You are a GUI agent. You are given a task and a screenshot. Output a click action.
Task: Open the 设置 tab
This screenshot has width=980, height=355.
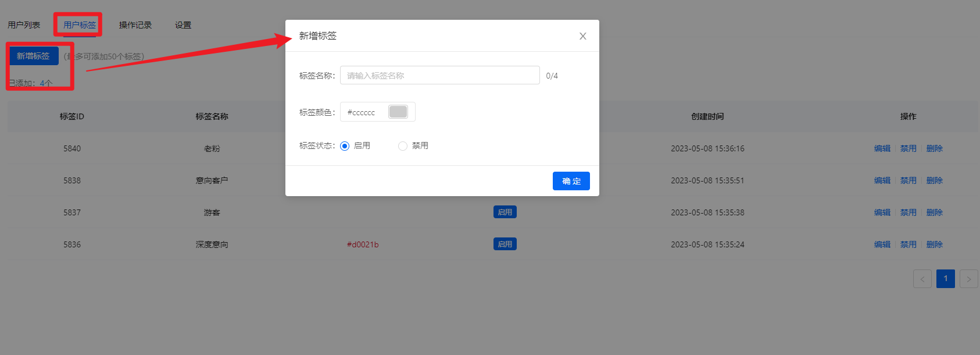point(183,25)
